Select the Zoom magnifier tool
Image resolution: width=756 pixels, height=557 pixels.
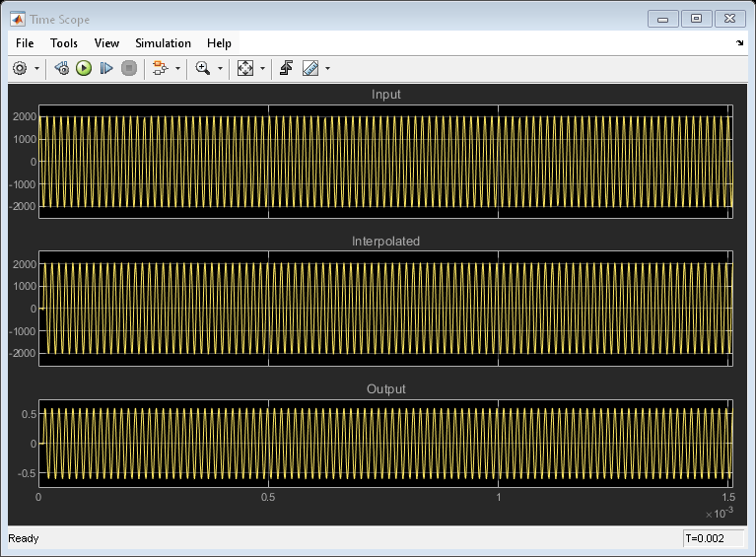pos(203,69)
